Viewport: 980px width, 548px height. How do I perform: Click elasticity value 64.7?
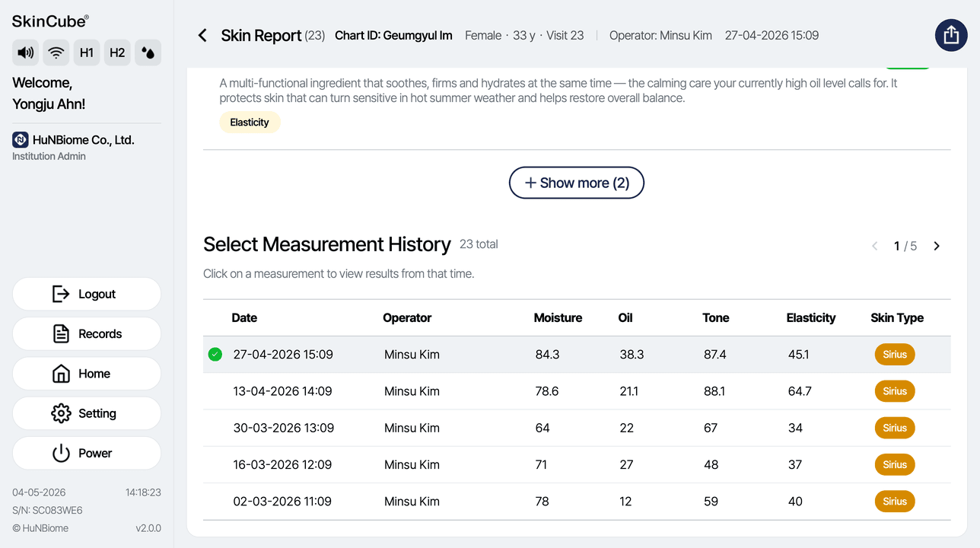point(800,391)
